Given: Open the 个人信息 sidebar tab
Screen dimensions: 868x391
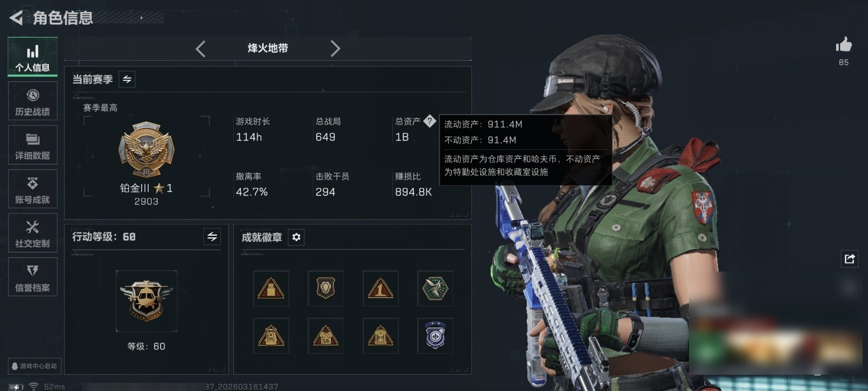Looking at the screenshot, I should 33,57.
